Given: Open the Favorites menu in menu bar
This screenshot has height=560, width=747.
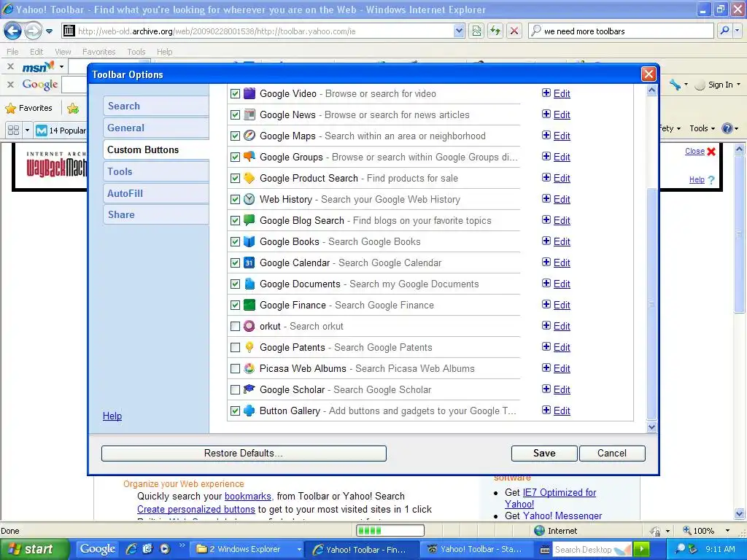Looking at the screenshot, I should 98,52.
